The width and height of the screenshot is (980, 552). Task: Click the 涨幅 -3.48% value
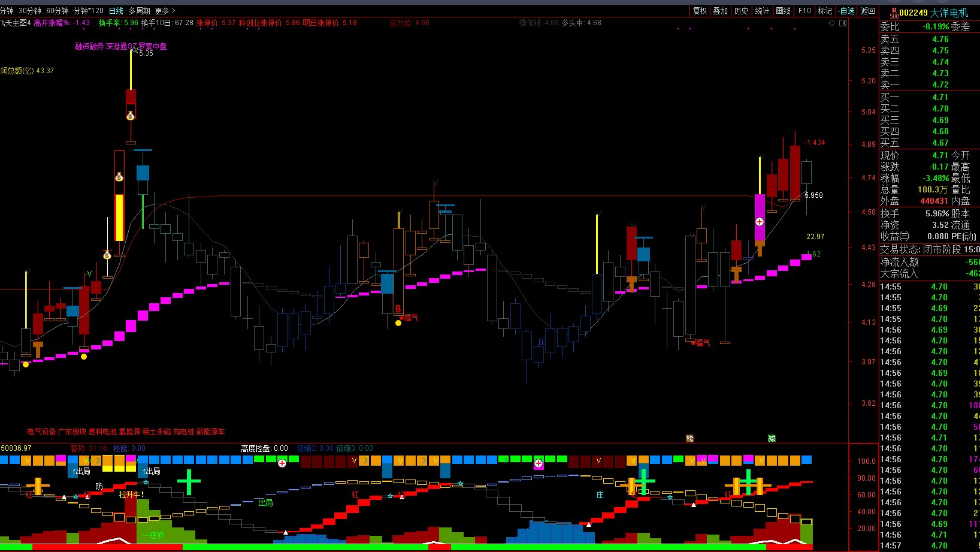tap(936, 178)
